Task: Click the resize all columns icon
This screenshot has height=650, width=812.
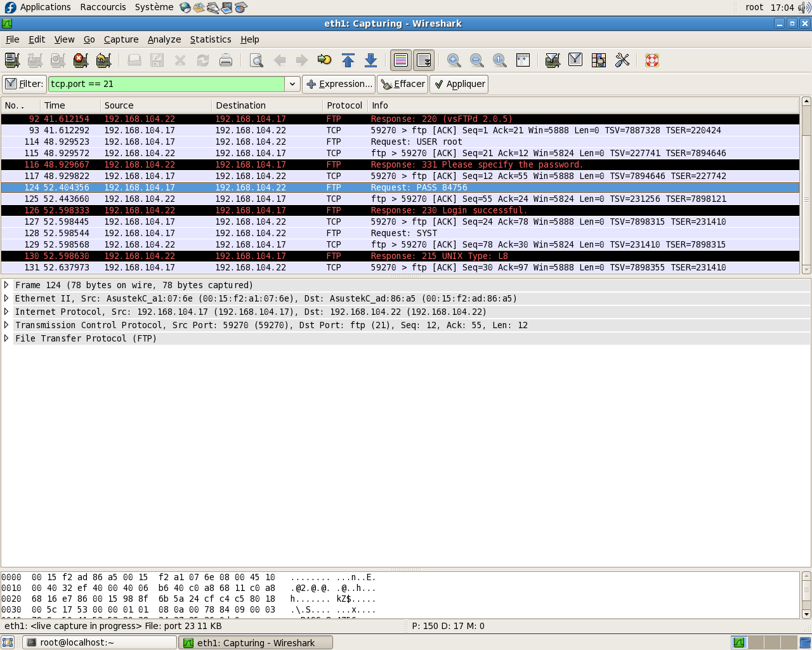Action: click(x=523, y=60)
